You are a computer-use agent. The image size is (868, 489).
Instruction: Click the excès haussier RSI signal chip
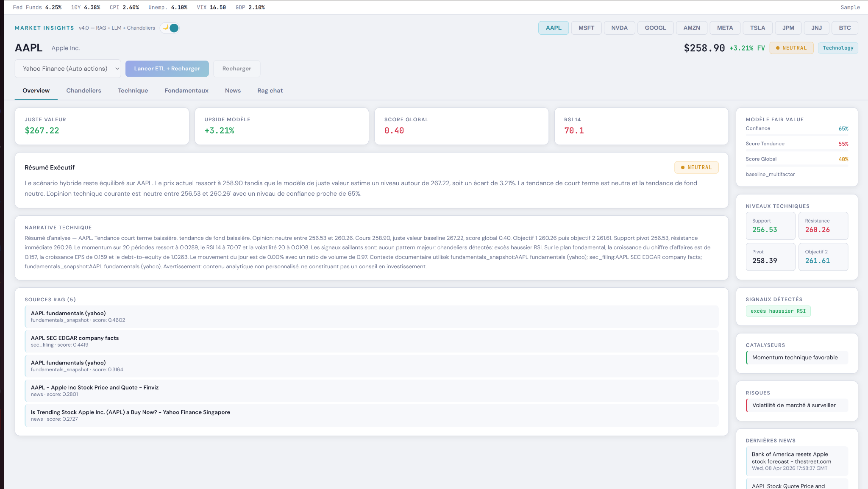pos(778,311)
